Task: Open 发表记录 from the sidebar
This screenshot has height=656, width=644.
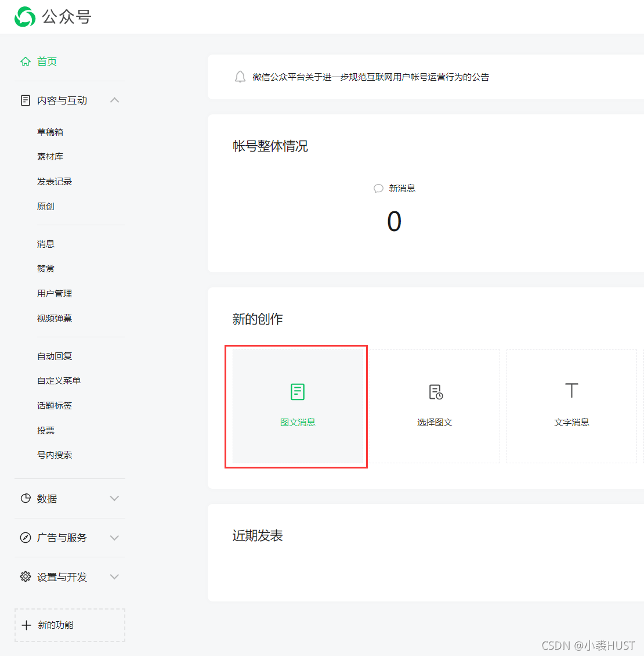Action: (x=55, y=182)
